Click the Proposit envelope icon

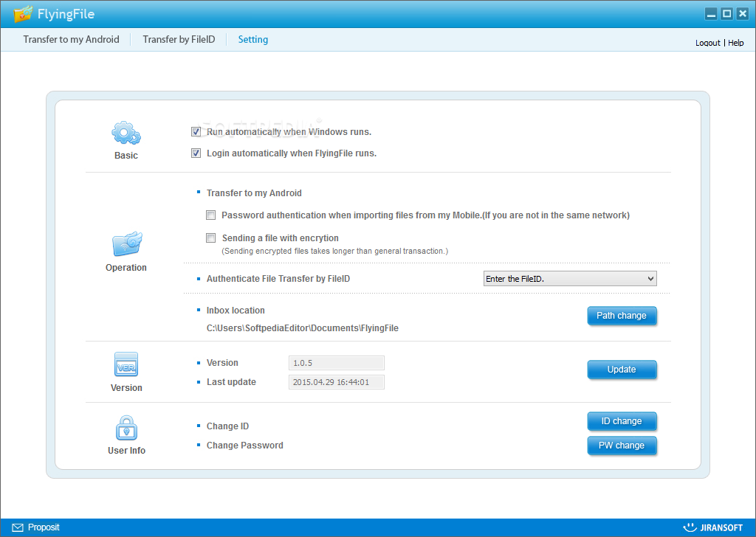tap(18, 527)
